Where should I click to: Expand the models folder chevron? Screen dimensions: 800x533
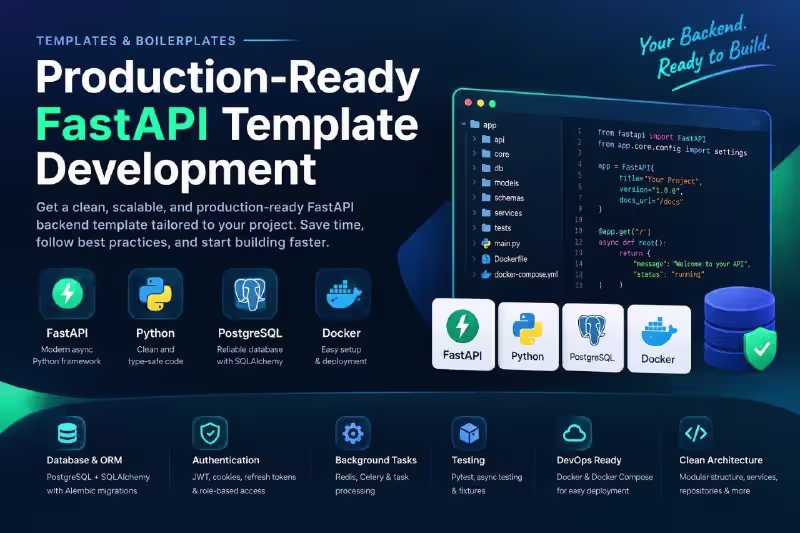point(474,182)
